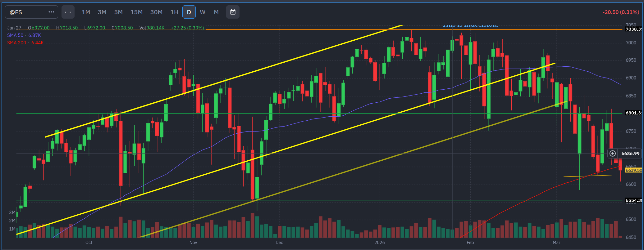Open the @ES symbol three-dots menu
Viewport: 644px width, 250px height.
[x=51, y=12]
